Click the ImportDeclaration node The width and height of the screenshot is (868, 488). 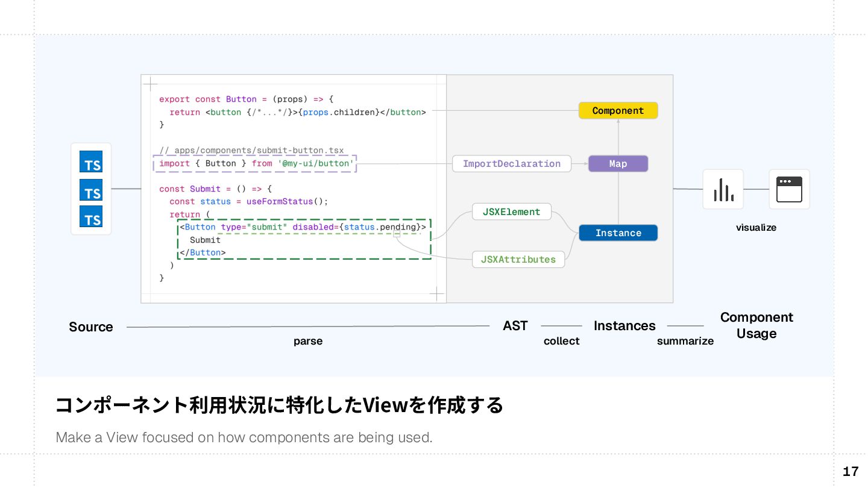[x=512, y=164]
